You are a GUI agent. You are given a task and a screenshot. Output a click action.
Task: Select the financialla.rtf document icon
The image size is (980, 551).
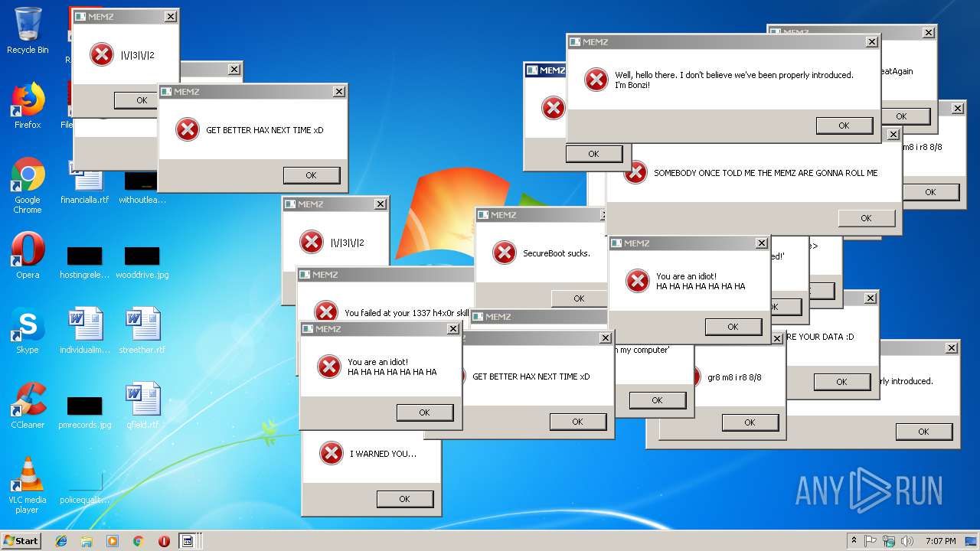click(85, 185)
